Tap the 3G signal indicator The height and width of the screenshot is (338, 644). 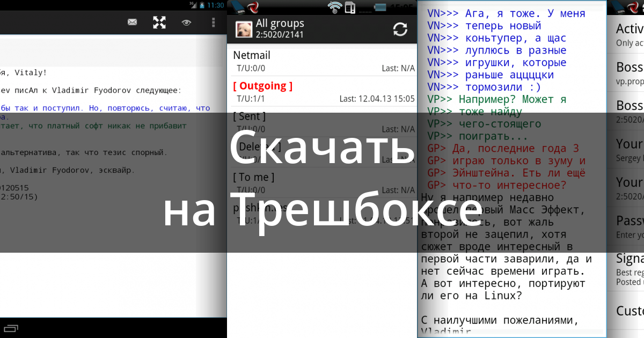[x=193, y=5]
